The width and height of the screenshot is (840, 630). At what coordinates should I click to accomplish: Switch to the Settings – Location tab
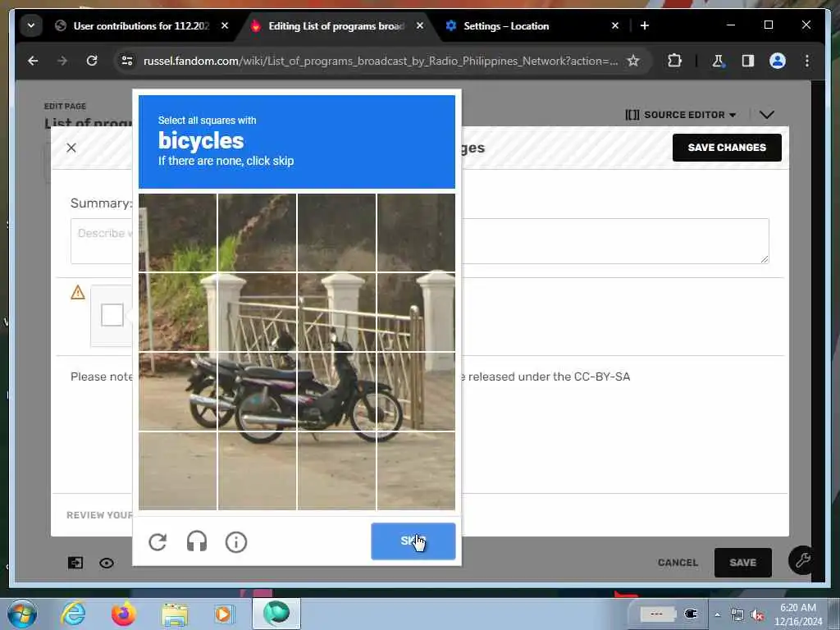[x=506, y=25]
